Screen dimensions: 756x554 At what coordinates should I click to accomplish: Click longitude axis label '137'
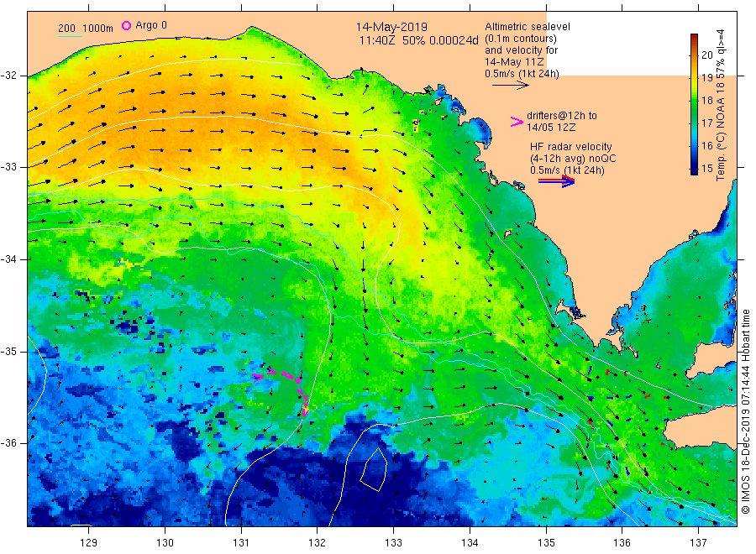tap(698, 543)
